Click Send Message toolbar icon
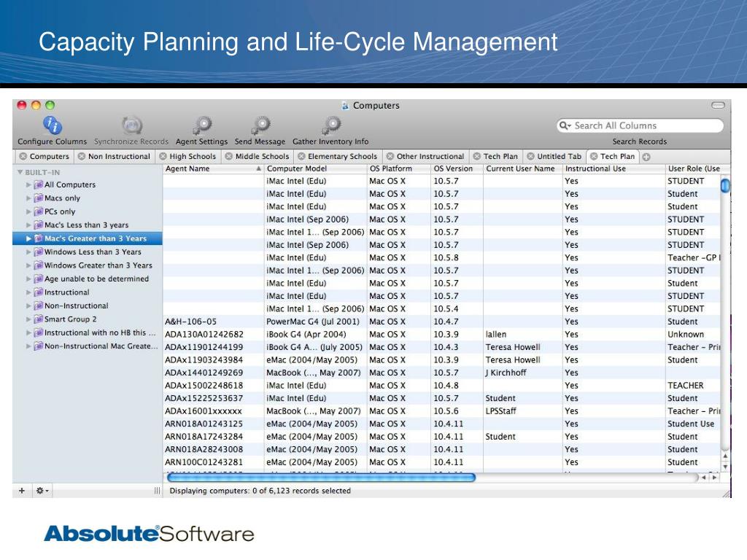This screenshot has height=560, width=747. (x=260, y=125)
